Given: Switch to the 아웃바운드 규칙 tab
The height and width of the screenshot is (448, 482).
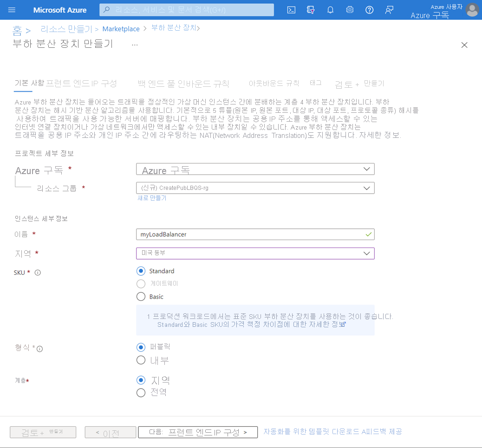Looking at the screenshot, I should [274, 84].
